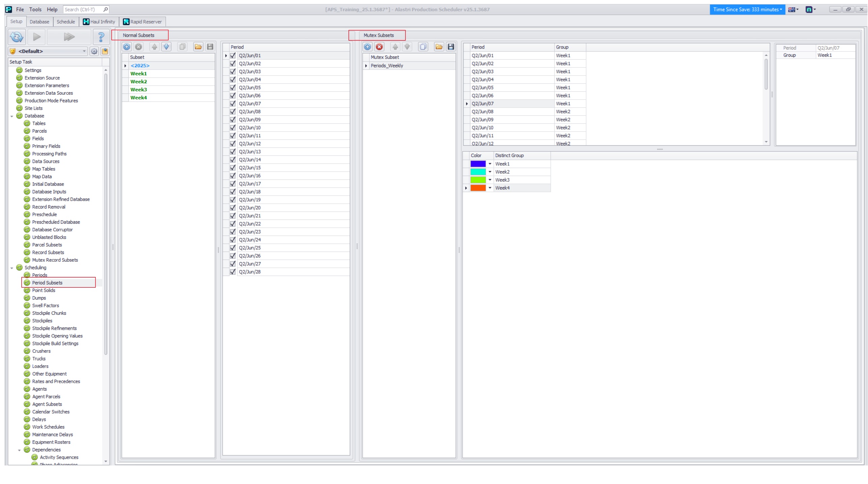This screenshot has width=868, height=484.
Task: Open the <Default> configuration dropdown
Action: (x=84, y=51)
